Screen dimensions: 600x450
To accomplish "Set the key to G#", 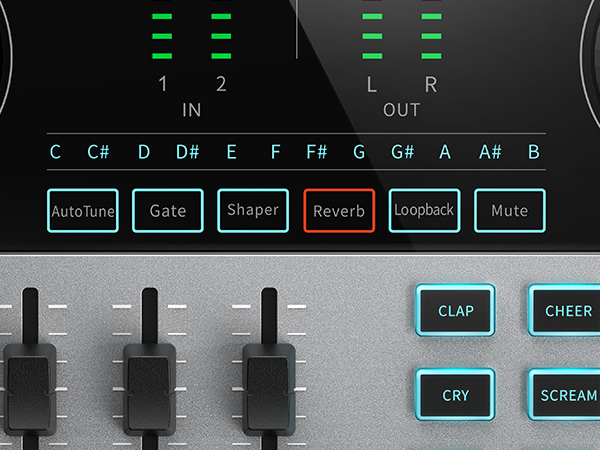I will click(x=402, y=152).
